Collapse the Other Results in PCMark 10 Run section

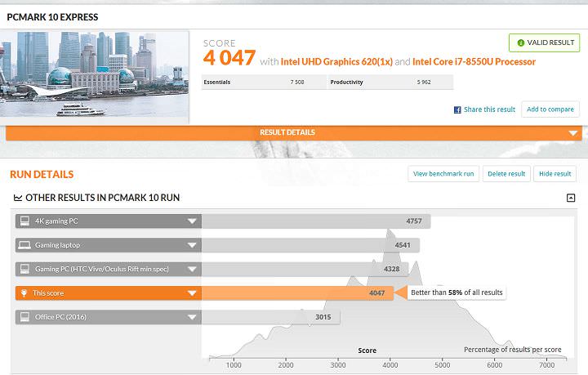pos(571,198)
